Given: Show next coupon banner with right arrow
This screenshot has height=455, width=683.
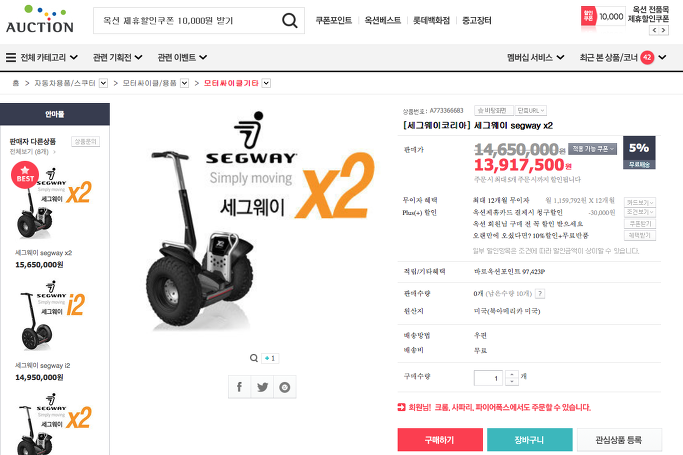Looking at the screenshot, I should 663,30.
